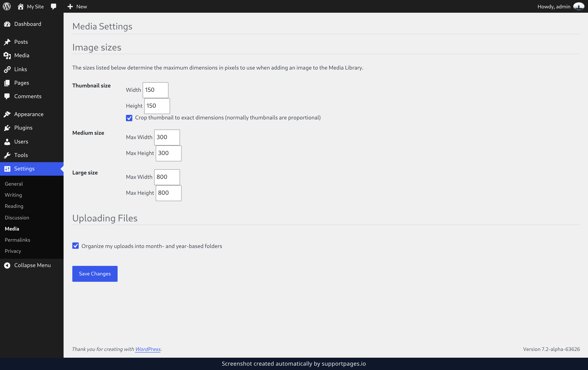Click the Links chain icon
Viewport: 588px width, 370px height.
(7, 69)
